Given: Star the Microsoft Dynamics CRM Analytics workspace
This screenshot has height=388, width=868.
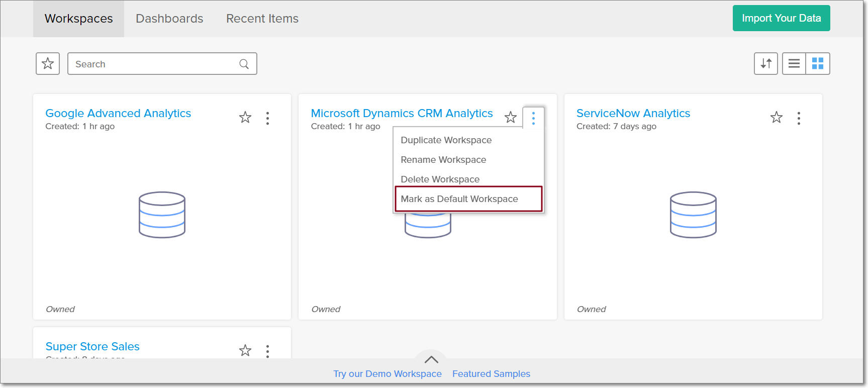Looking at the screenshot, I should (511, 118).
